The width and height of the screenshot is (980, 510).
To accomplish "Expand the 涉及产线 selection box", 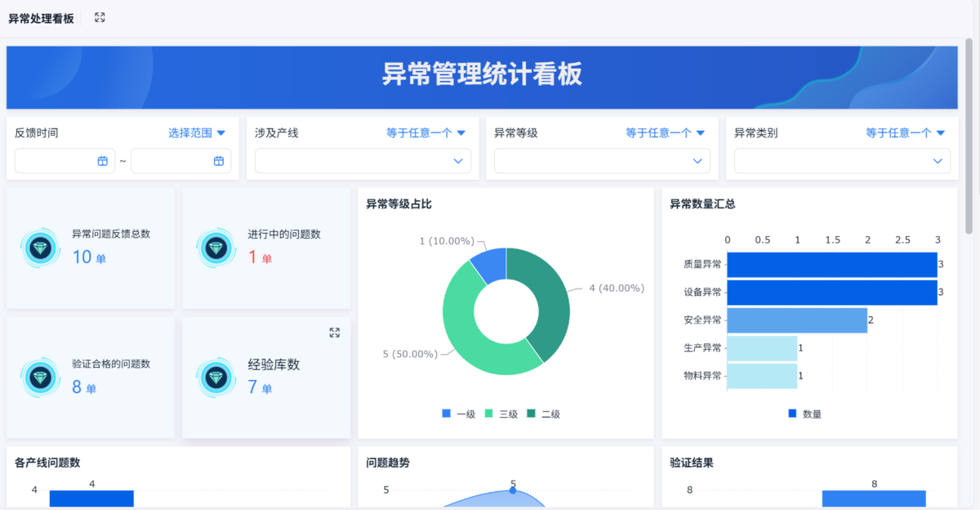I will (x=363, y=161).
